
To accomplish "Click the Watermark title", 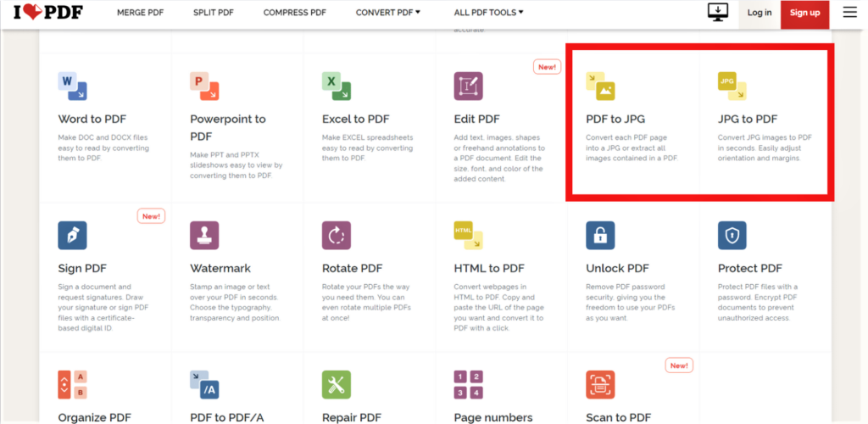I will pos(220,269).
